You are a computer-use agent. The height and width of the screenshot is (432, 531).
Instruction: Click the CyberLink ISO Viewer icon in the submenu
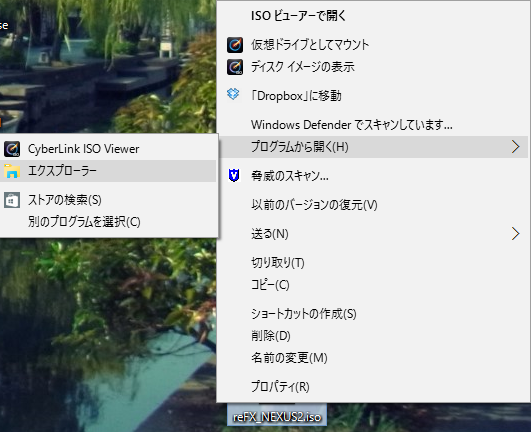tap(12, 149)
